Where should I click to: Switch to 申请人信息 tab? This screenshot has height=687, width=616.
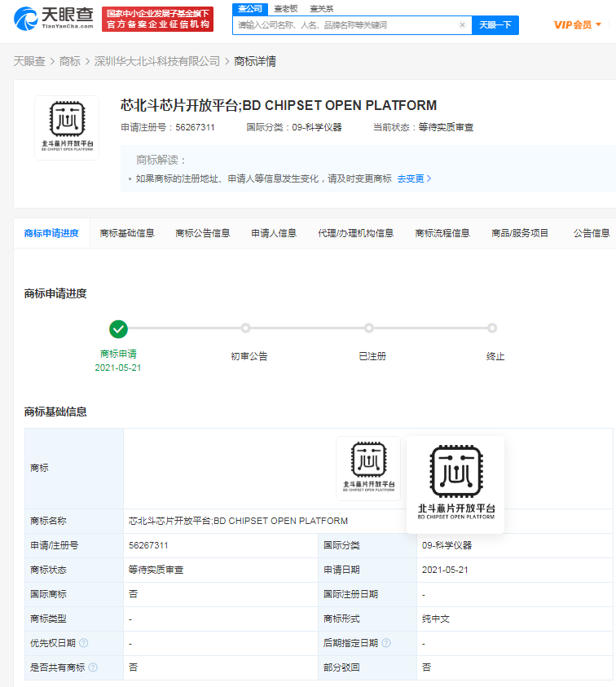click(274, 233)
